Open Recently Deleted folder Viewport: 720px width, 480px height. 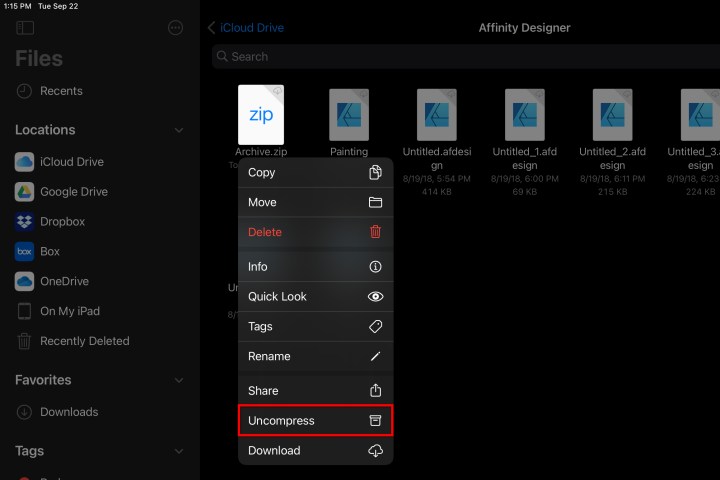[x=73, y=341]
